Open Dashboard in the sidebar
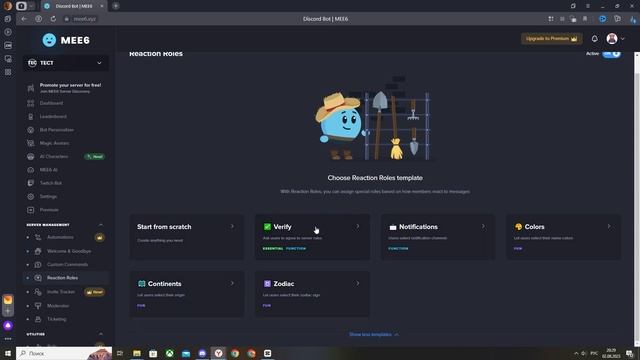The height and width of the screenshot is (360, 640). click(51, 103)
